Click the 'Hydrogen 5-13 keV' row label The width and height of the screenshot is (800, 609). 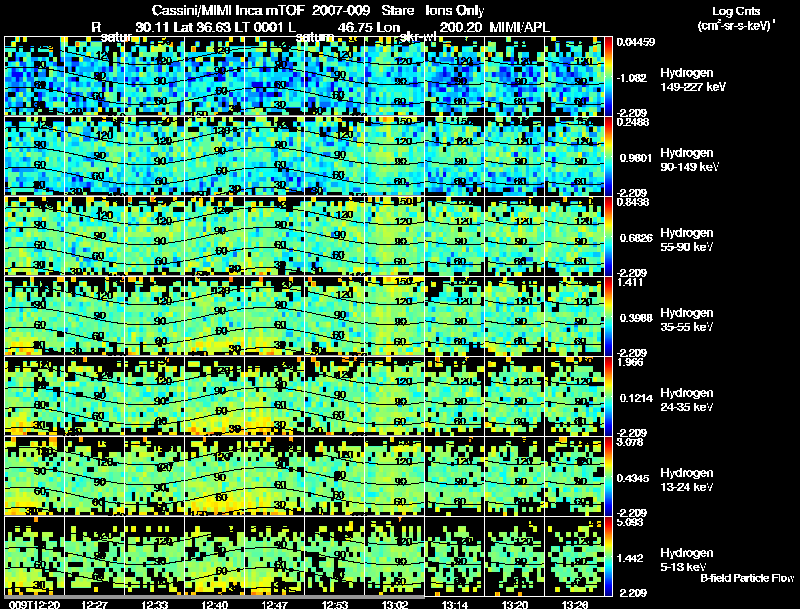(x=687, y=560)
